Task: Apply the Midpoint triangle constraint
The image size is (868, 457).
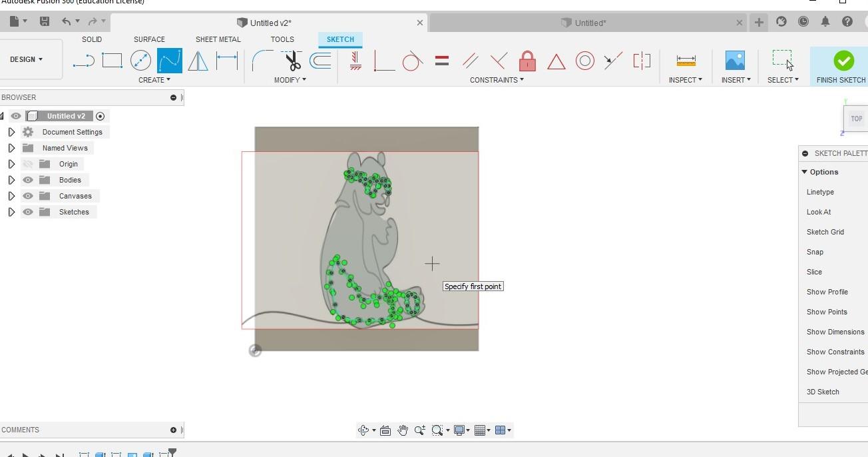Action: pyautogui.click(x=556, y=62)
